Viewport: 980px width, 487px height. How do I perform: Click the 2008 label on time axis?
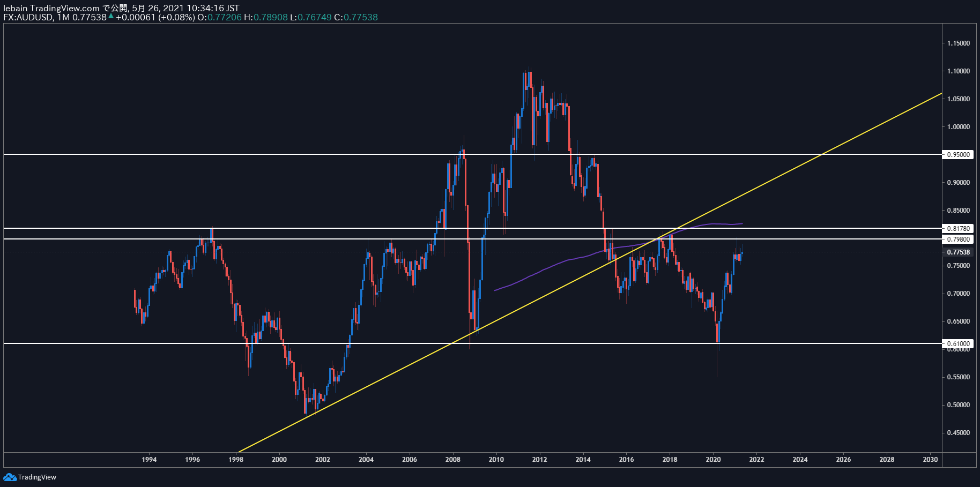pos(453,460)
